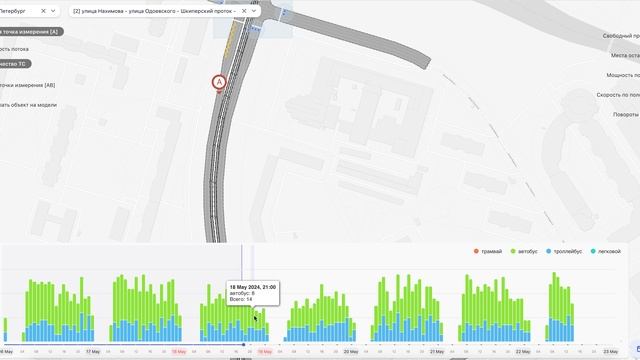Toggle the трамвай legend series
Screen dimensions: 640x360
click(488, 251)
